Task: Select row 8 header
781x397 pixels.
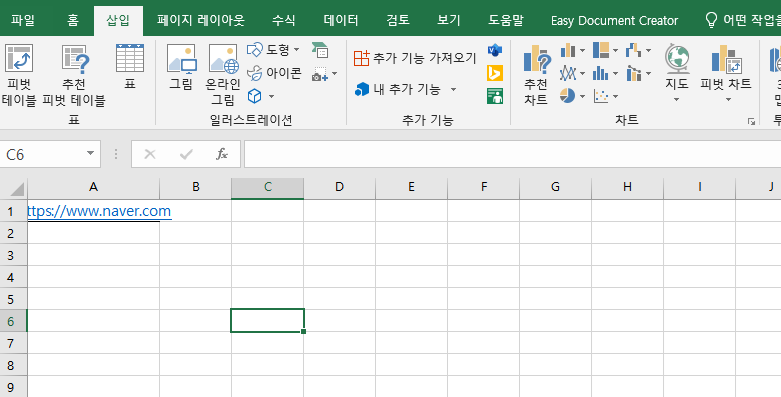Action: [x=13, y=365]
